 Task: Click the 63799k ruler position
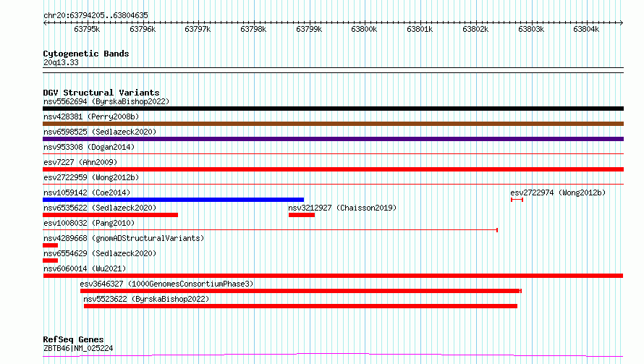click(309, 29)
